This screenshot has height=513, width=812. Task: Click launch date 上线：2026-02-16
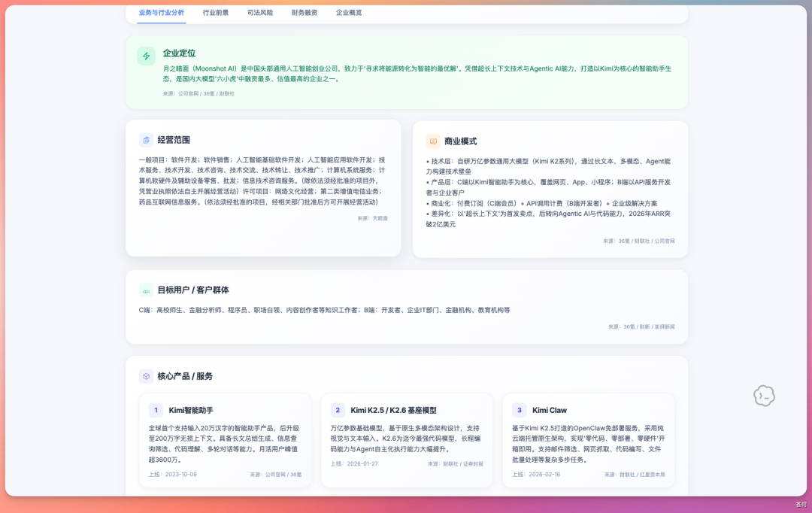click(536, 474)
